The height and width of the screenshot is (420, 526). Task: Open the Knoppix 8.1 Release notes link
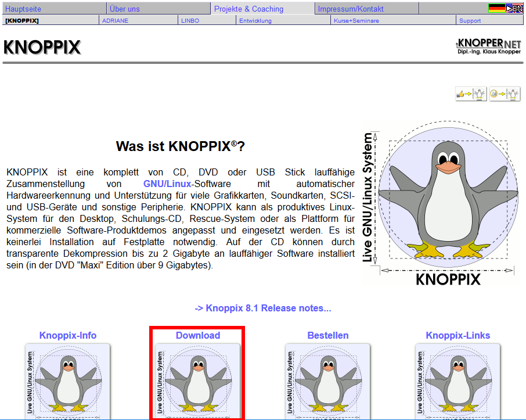(x=263, y=308)
